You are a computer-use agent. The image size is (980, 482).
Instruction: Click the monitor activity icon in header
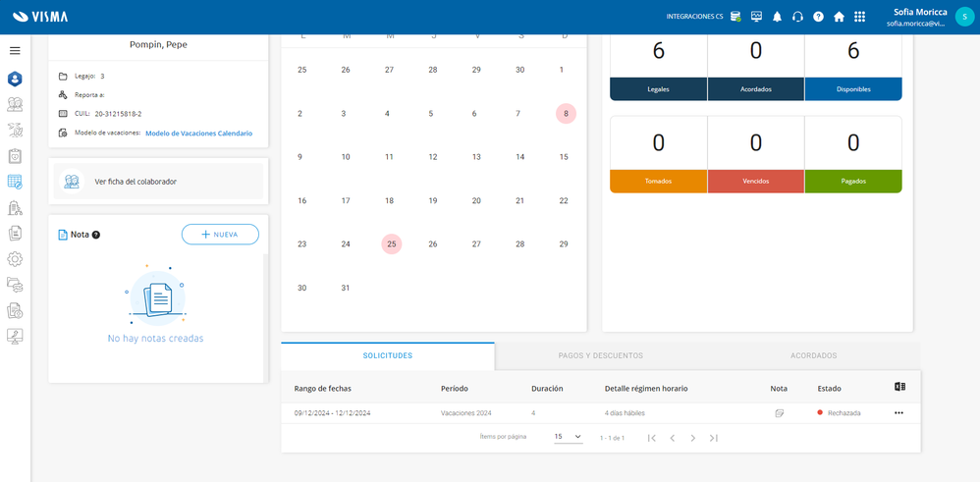coord(756,17)
